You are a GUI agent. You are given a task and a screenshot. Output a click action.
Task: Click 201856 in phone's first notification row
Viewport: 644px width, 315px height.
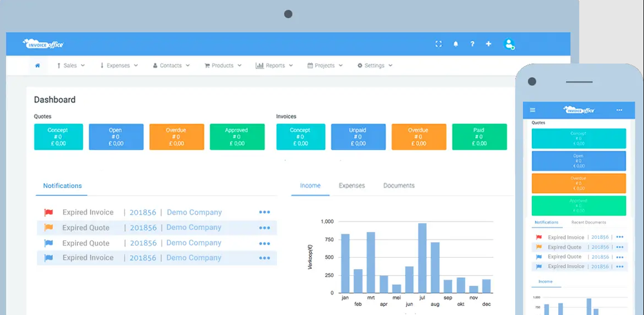(600, 238)
